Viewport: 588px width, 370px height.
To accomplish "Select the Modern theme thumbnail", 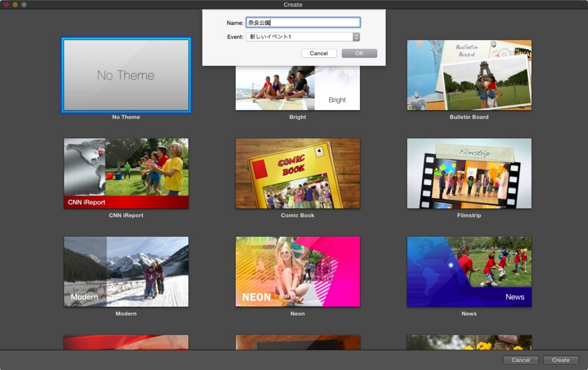I will (x=126, y=272).
